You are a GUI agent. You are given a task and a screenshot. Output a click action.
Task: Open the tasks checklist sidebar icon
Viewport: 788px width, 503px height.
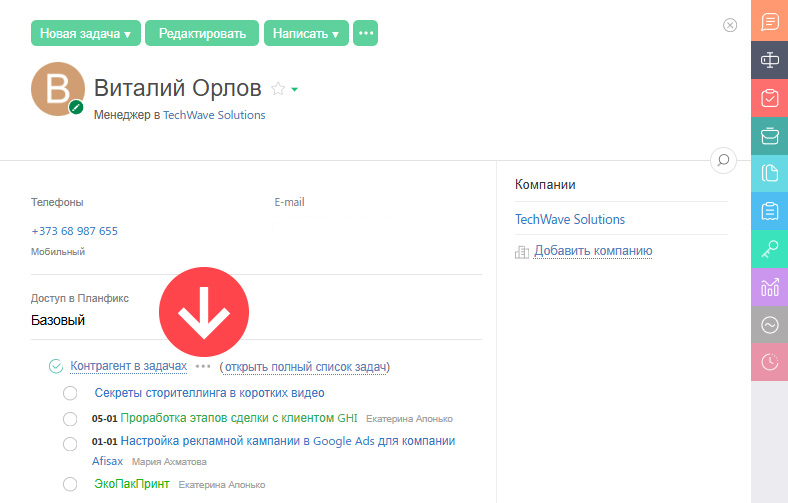point(769,98)
